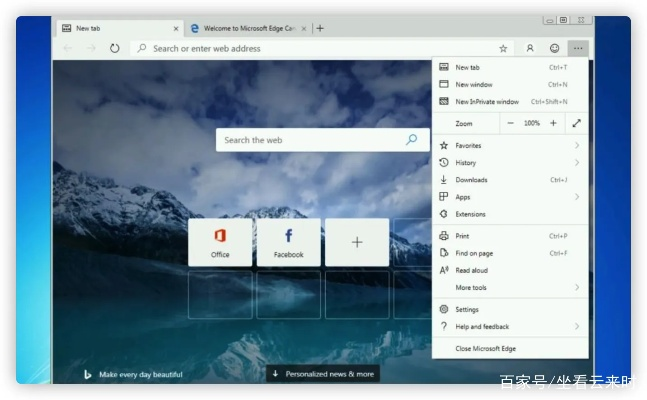
Task: Switch to Welcome to Microsoft Edge tab
Action: coord(250,29)
